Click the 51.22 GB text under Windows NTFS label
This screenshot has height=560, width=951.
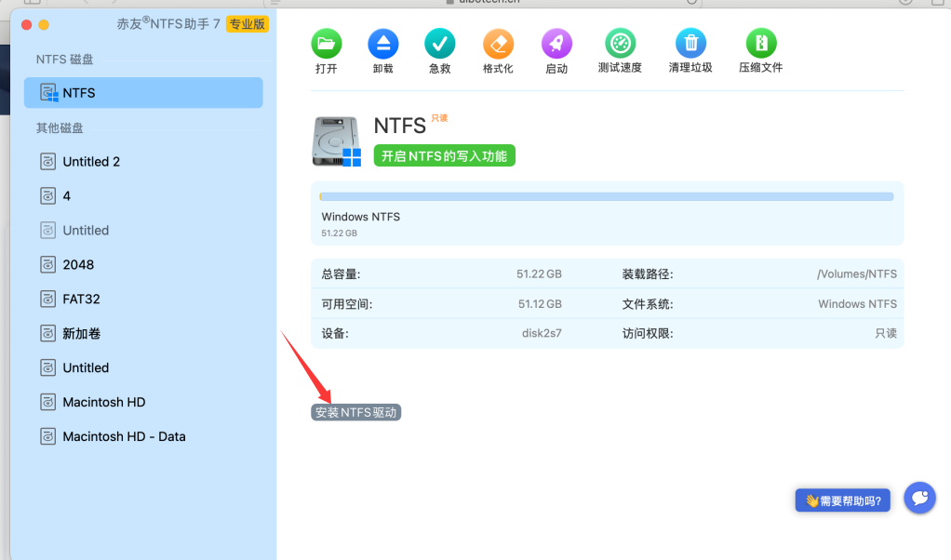(x=339, y=233)
